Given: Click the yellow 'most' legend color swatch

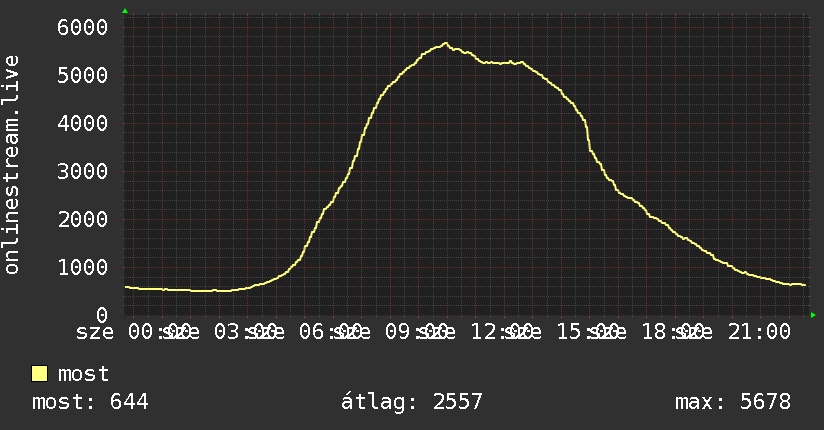Looking at the screenshot, I should coord(39,374).
